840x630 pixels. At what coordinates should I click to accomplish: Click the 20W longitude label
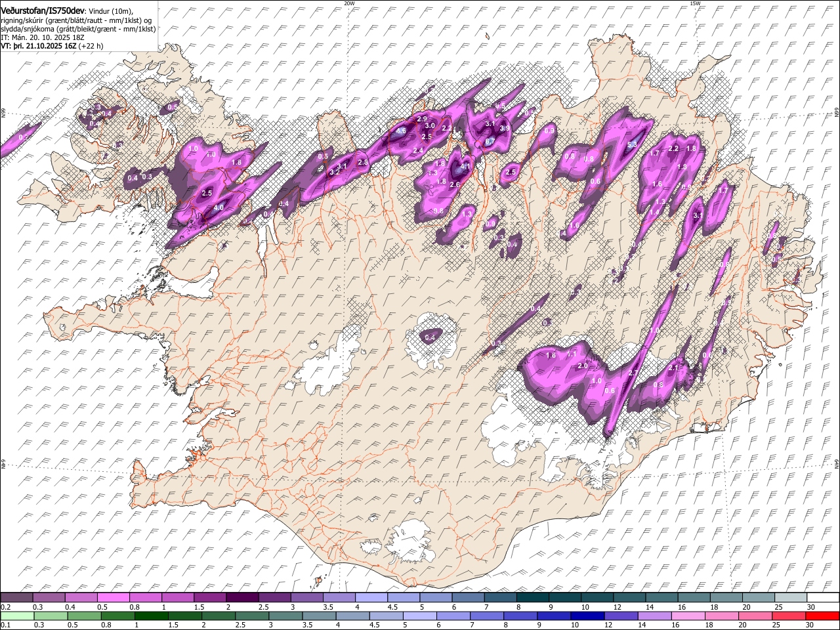click(349, 3)
